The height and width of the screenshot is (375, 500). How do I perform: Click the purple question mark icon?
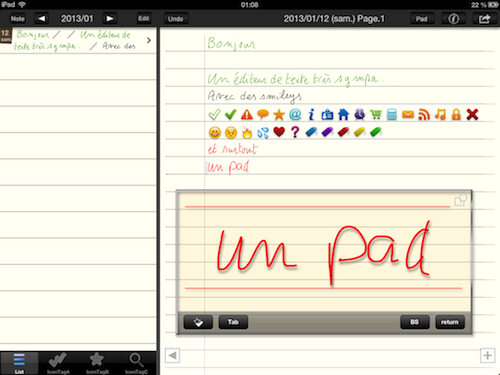point(295,132)
